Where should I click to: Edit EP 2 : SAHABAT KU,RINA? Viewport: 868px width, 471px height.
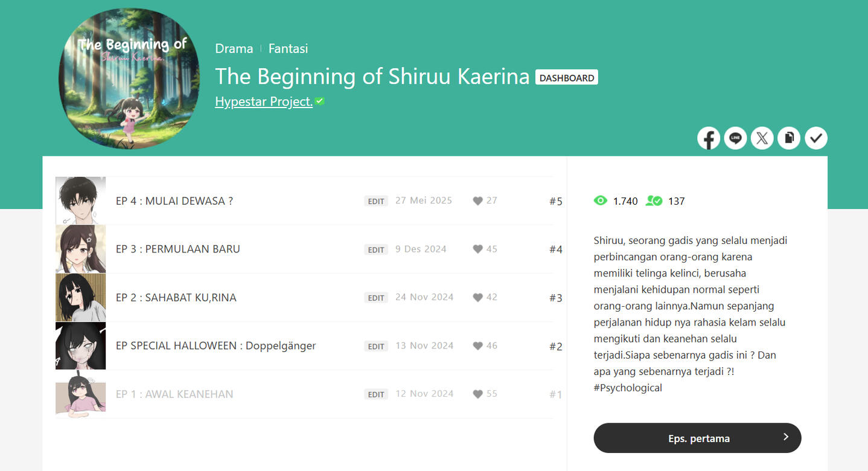[376, 298]
